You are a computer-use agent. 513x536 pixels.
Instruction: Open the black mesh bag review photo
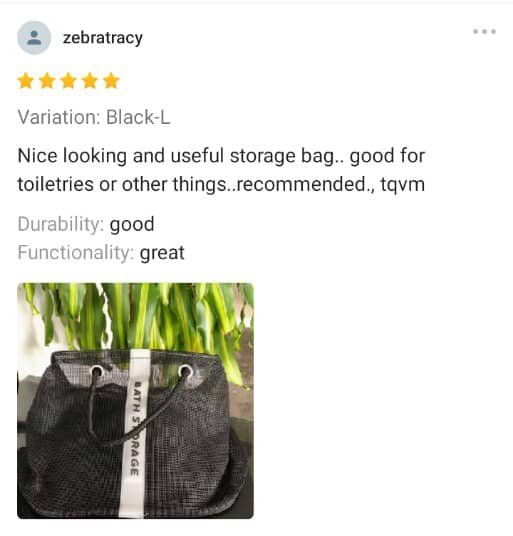pos(135,401)
